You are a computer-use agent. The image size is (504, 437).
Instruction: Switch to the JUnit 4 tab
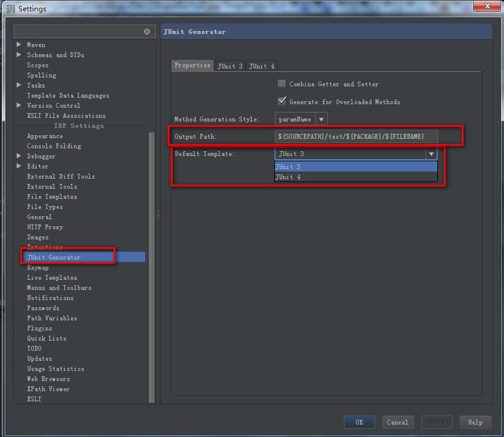pos(262,66)
